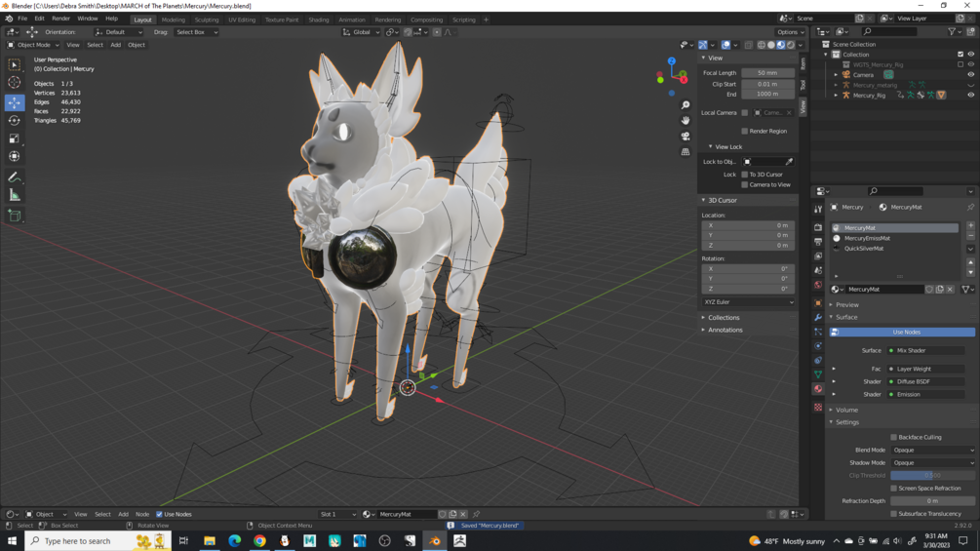Select the Scale tool in the left toolbar
980x551 pixels.
point(15,138)
